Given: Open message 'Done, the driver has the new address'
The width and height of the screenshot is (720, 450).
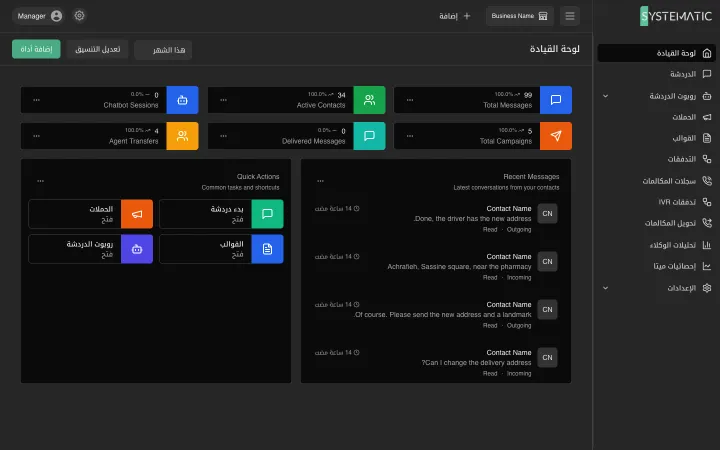Looking at the screenshot, I should pos(436,219).
